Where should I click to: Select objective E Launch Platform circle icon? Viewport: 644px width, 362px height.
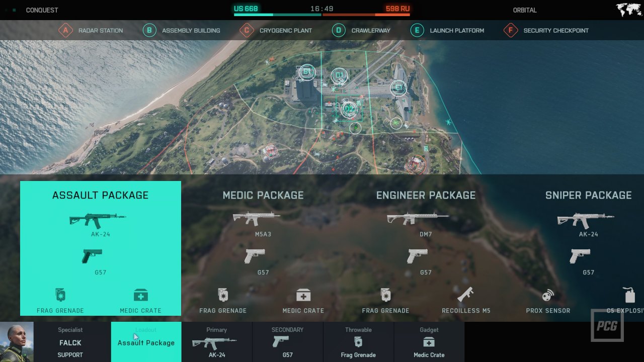pyautogui.click(x=417, y=30)
